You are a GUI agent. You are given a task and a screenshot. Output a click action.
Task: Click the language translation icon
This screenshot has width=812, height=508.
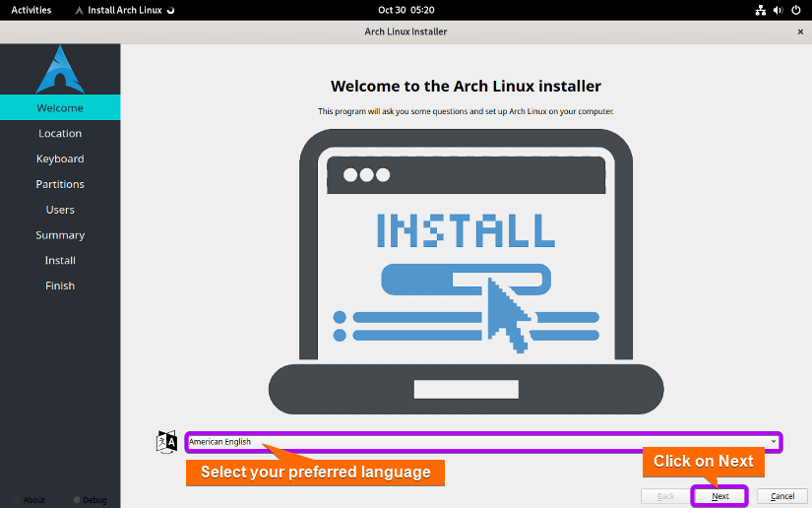click(166, 442)
